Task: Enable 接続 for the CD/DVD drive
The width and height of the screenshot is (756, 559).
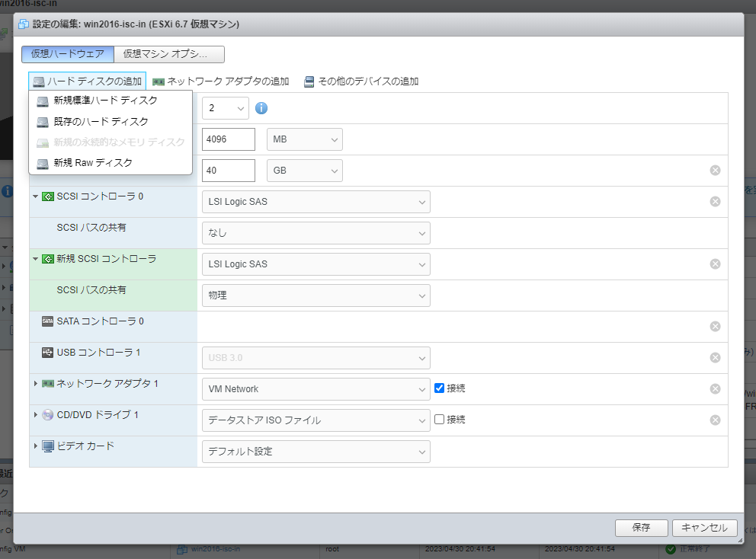Action: (x=440, y=420)
